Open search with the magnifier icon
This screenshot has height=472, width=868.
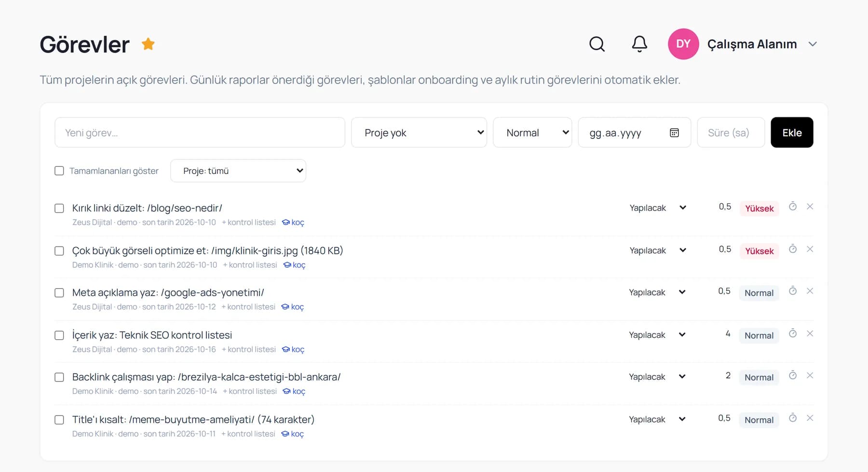coord(597,44)
